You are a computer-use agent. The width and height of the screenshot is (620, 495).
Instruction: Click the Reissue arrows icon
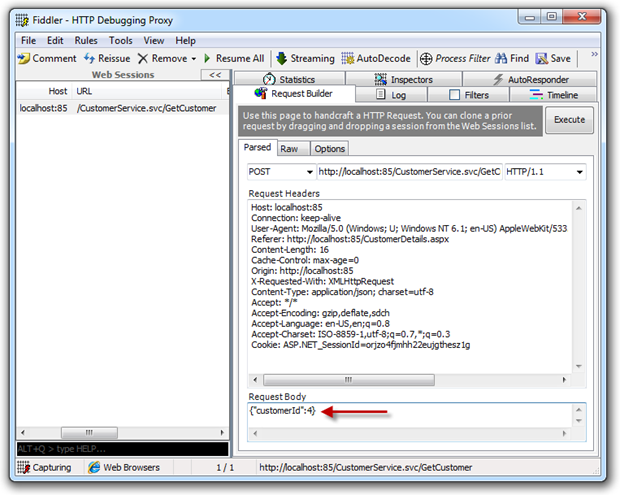point(89,59)
